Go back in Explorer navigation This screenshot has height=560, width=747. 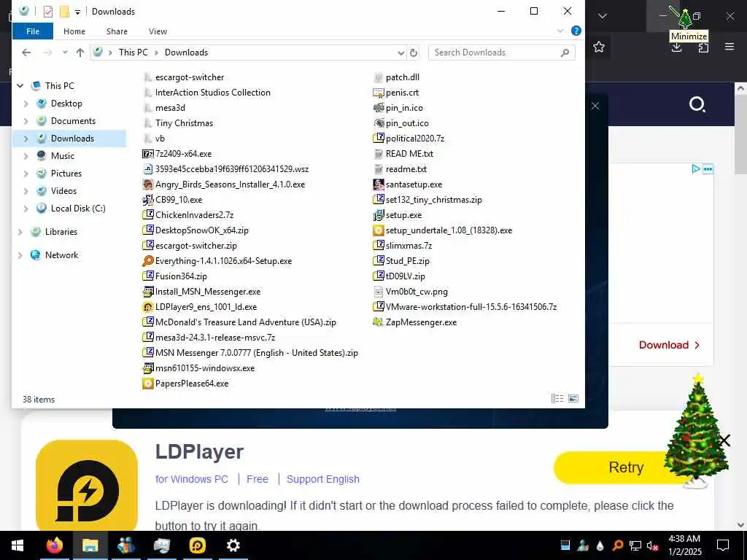[26, 52]
